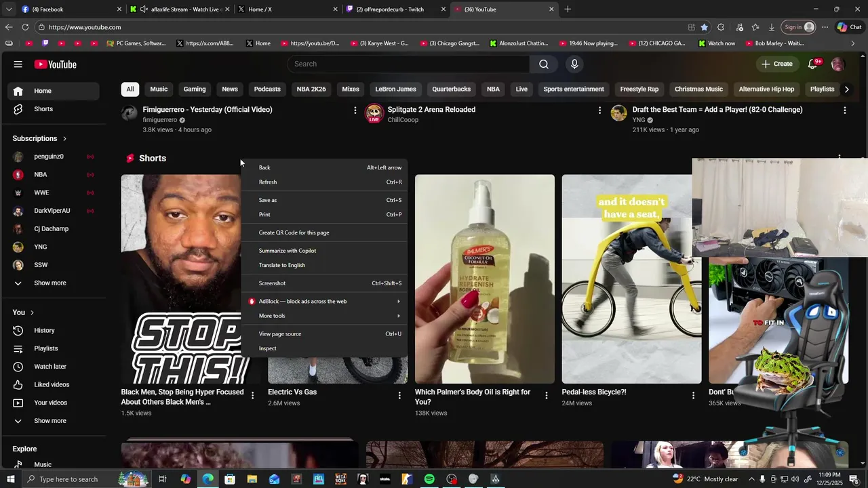Show more bookmarks bar overflow chevron
This screenshot has width=868, height=488.
852,43
